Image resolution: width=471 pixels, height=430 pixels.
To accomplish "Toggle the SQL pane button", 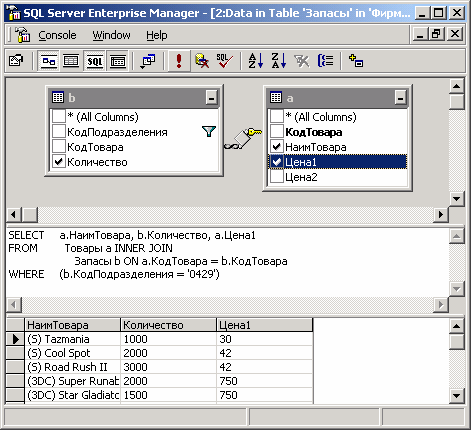I will [x=95, y=61].
